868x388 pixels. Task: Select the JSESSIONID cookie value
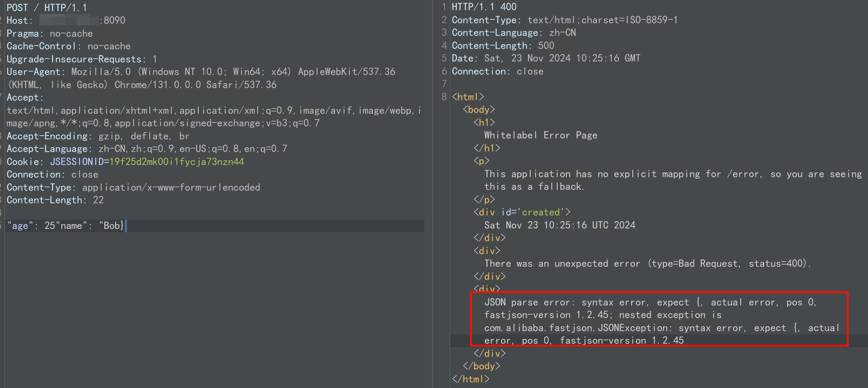point(177,162)
